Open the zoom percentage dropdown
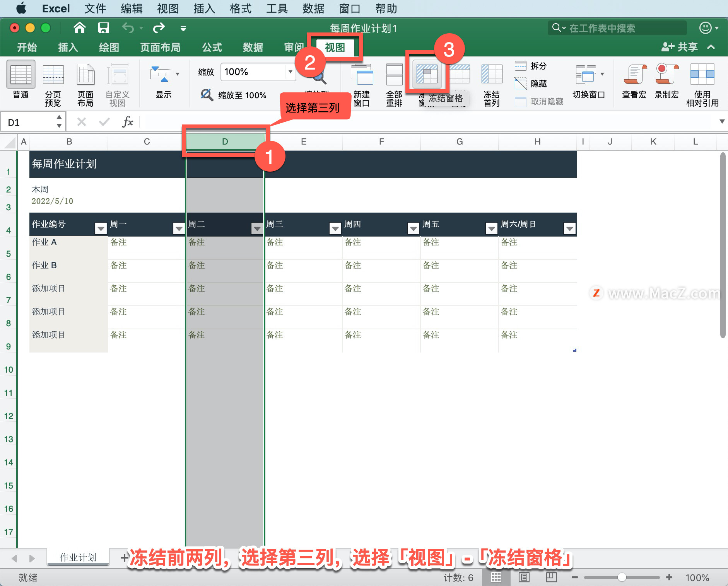This screenshot has height=586, width=728. coord(290,72)
